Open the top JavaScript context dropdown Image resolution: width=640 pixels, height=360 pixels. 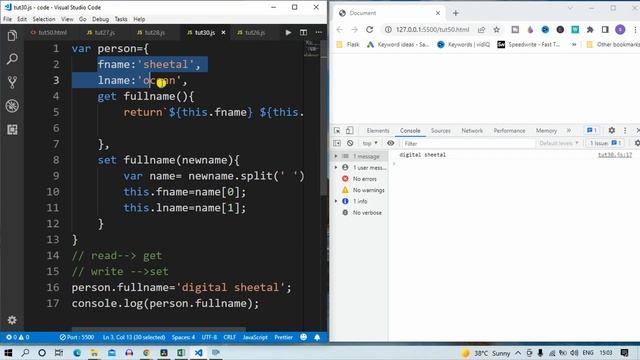click(x=370, y=143)
